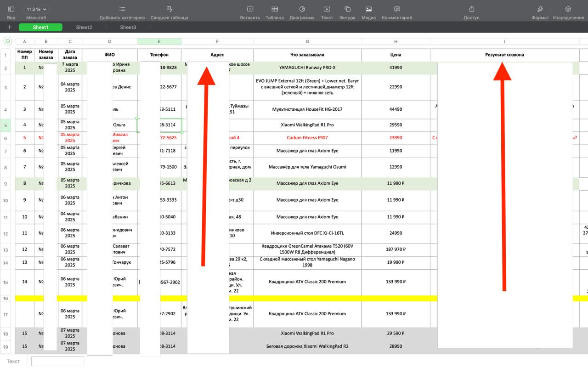Select the Массажёр для тела Yamaguchi Osumi cell

307,167
